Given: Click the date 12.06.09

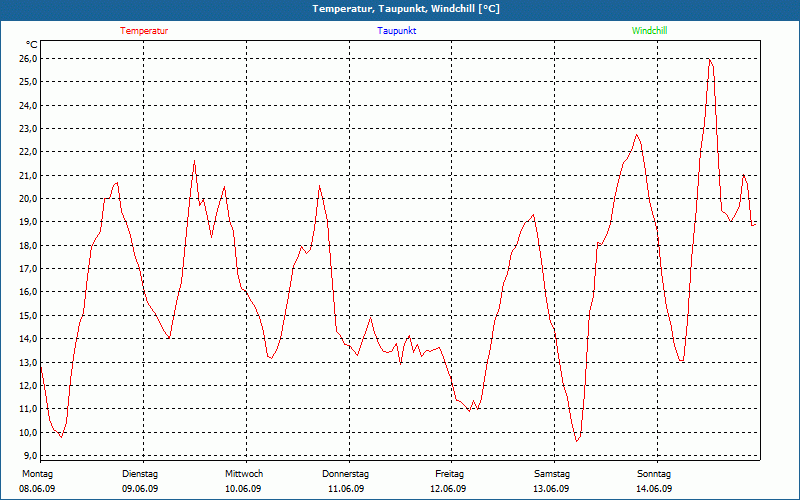Looking at the screenshot, I should coord(448,489).
